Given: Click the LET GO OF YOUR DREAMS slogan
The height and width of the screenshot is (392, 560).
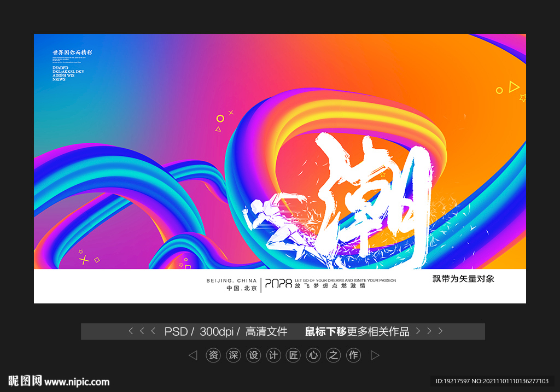Looking at the screenshot, I should pyautogui.click(x=346, y=280).
